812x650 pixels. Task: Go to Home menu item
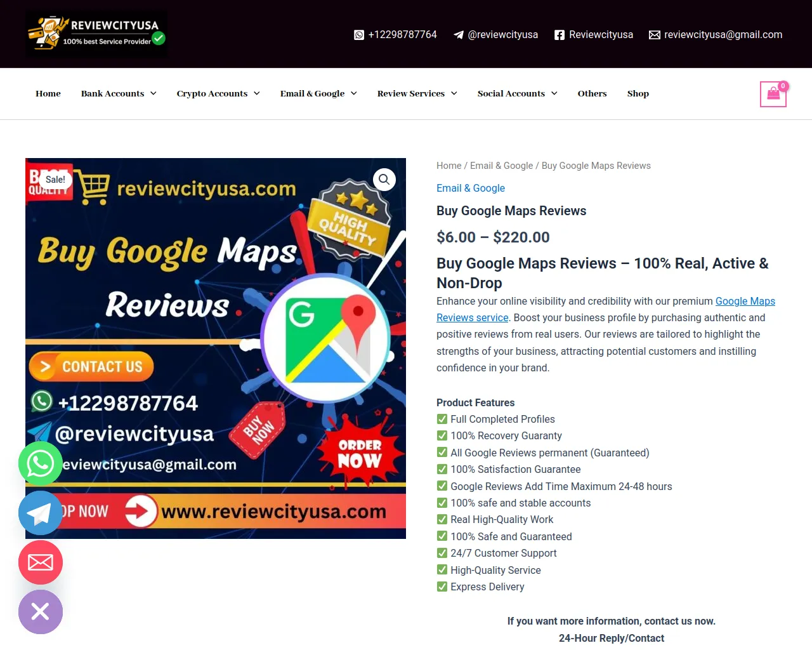point(48,93)
